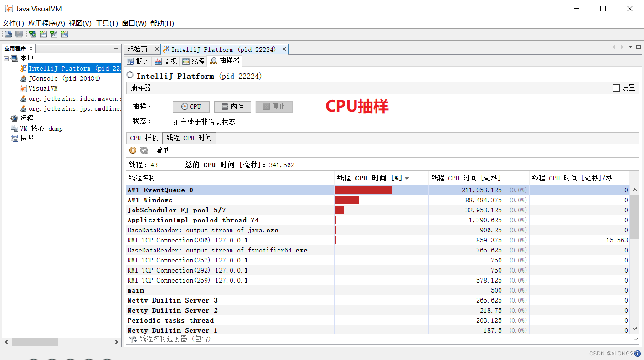Select the main thread row
The height and width of the screenshot is (360, 644).
pos(378,290)
